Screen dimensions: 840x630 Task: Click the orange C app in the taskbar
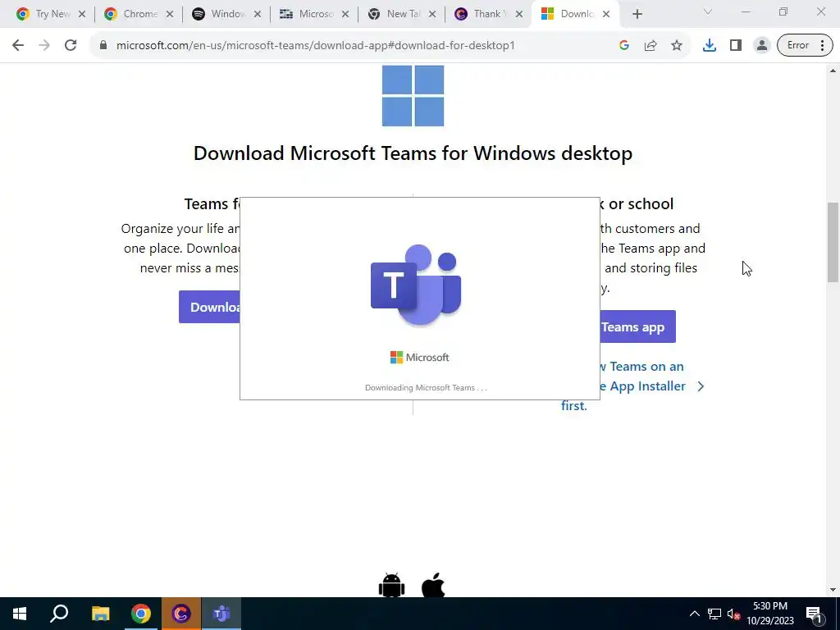pyautogui.click(x=181, y=614)
